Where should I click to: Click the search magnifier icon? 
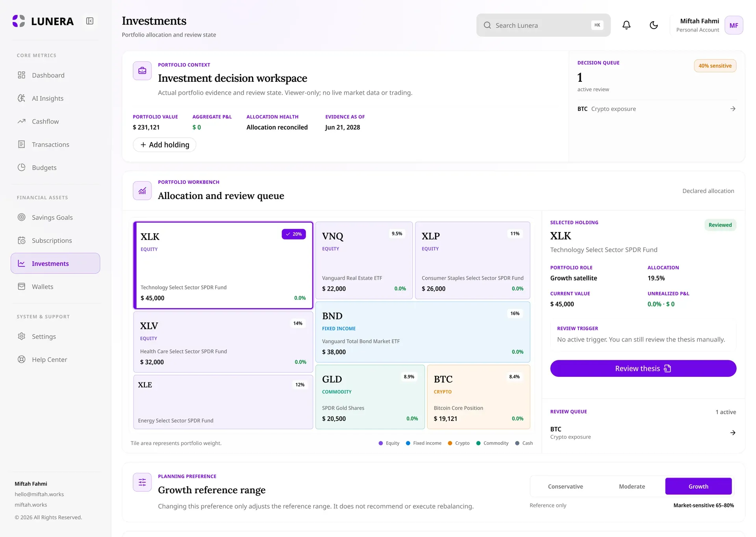pyautogui.click(x=487, y=25)
